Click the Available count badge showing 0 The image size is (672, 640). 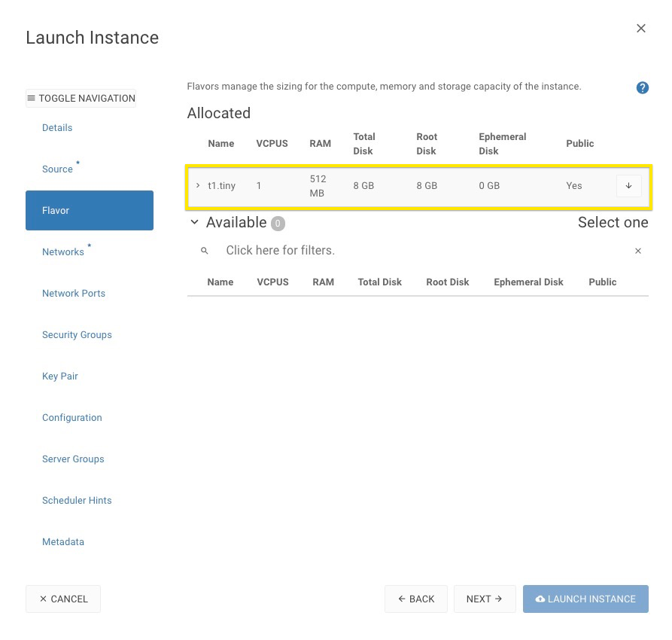(x=278, y=224)
